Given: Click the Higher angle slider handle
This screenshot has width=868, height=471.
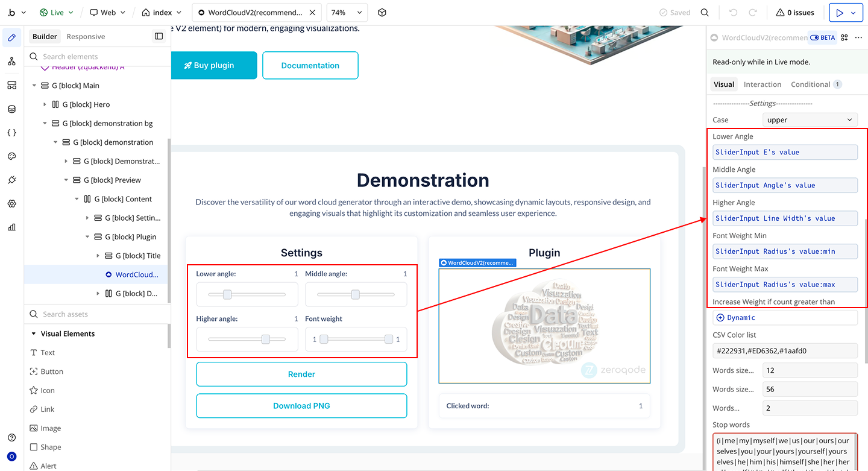Looking at the screenshot, I should pyautogui.click(x=266, y=340).
